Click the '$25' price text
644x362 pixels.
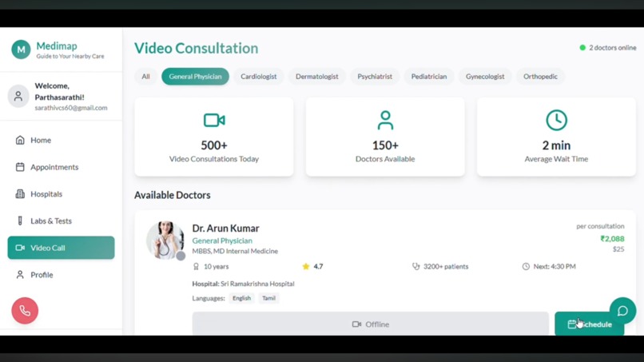(618, 249)
